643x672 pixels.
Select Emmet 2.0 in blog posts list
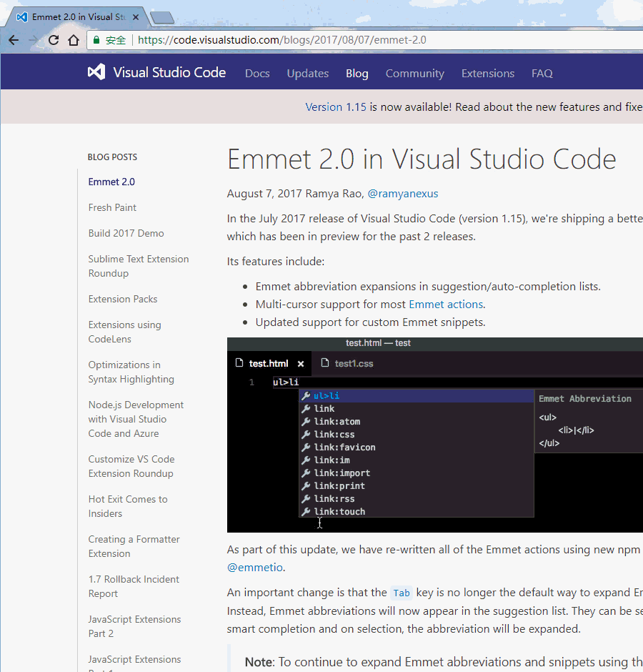[x=111, y=182]
